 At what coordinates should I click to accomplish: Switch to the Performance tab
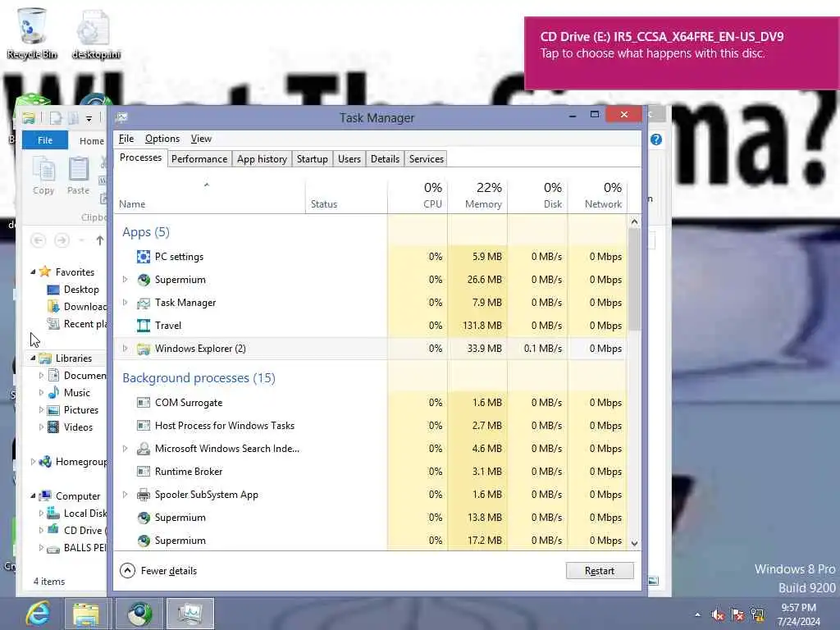pyautogui.click(x=199, y=159)
